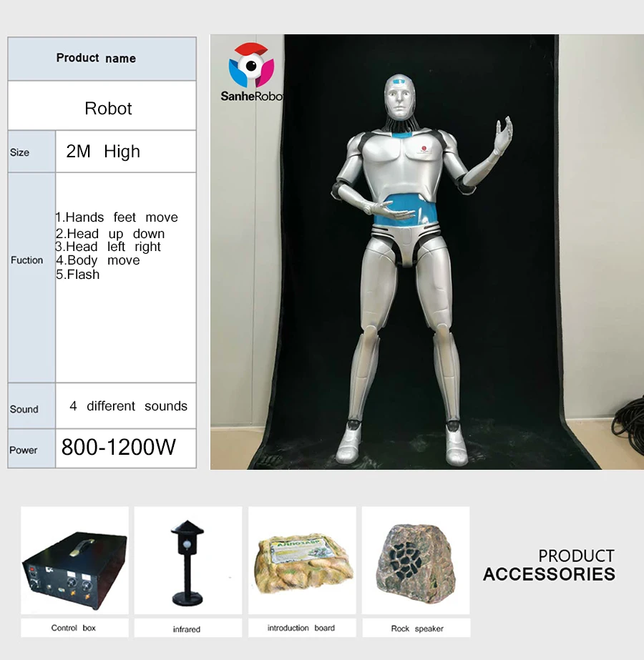Click the 'Power' label cell
The image size is (644, 660).
[x=31, y=448]
